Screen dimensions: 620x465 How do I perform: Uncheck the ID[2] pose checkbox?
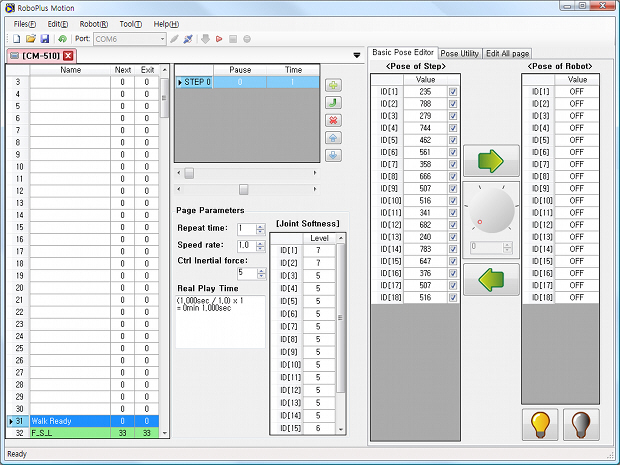tap(453, 104)
